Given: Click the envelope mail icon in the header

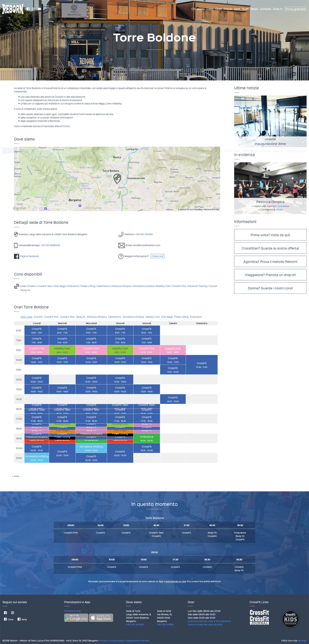Looking at the screenshot, I should [x=39, y=9].
